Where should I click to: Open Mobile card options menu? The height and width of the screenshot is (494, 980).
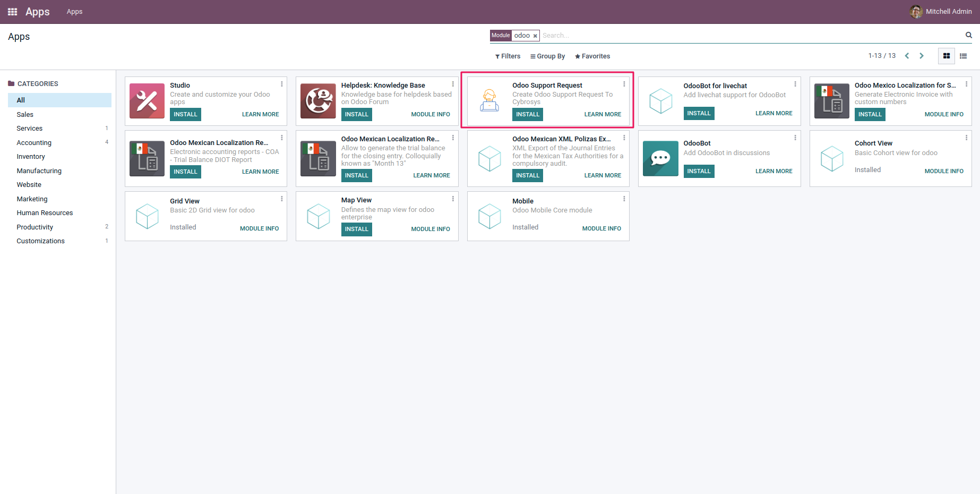[x=624, y=199]
